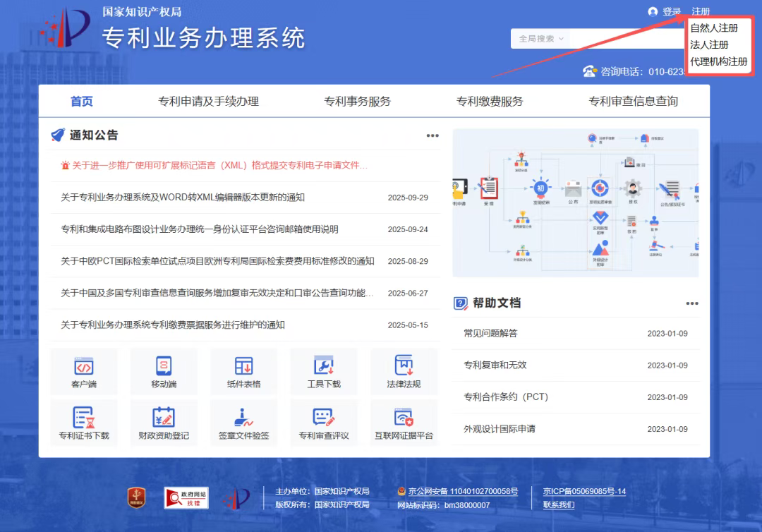Click the 签章文件验签 verification icon
Screen dimensions: 762x532
point(243,423)
